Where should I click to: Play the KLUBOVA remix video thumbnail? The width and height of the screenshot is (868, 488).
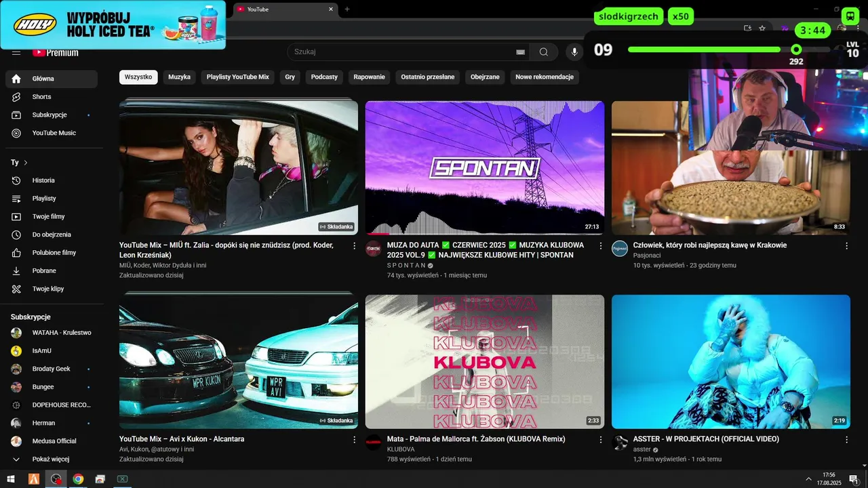pos(485,361)
